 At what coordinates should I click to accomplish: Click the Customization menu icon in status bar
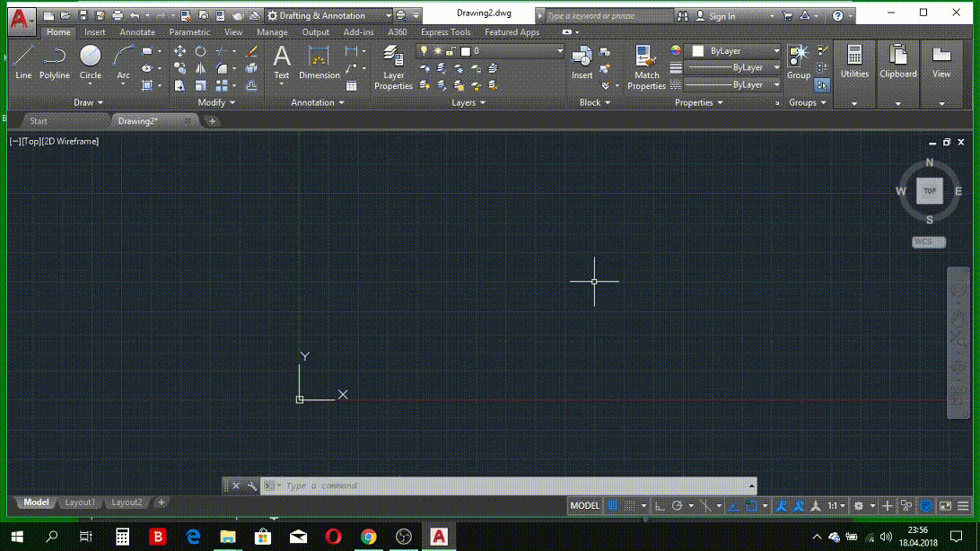click(962, 506)
